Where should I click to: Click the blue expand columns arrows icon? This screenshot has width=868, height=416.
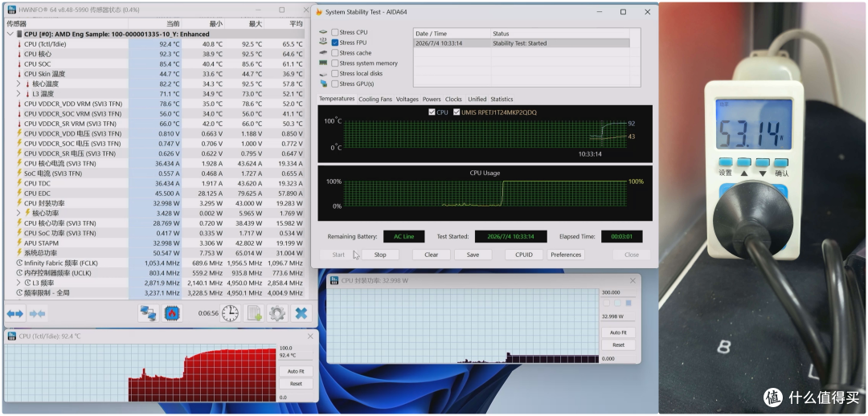(15, 314)
